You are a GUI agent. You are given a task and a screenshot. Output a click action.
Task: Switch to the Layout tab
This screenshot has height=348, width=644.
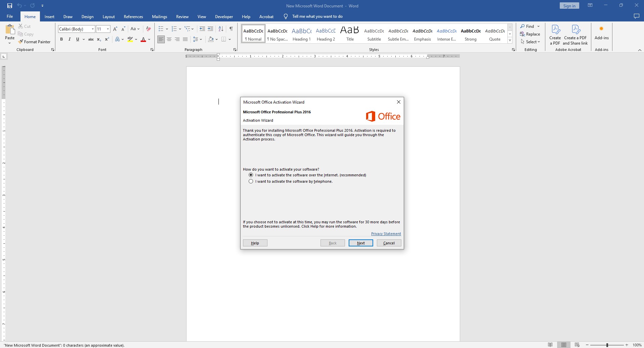point(108,16)
